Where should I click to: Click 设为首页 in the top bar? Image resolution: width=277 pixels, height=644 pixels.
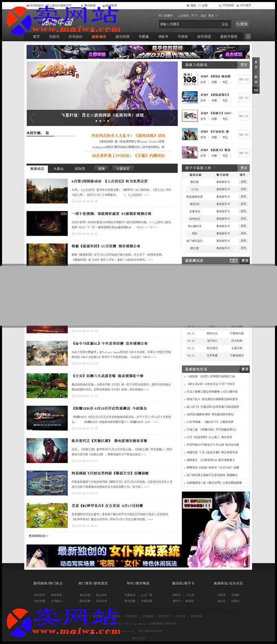pyautogui.click(x=244, y=6)
